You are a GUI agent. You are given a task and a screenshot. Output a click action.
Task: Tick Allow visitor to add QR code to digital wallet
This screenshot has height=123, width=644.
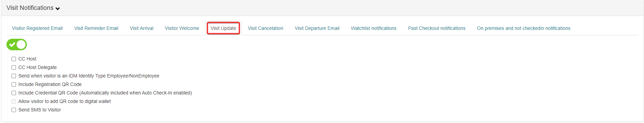tap(14, 102)
